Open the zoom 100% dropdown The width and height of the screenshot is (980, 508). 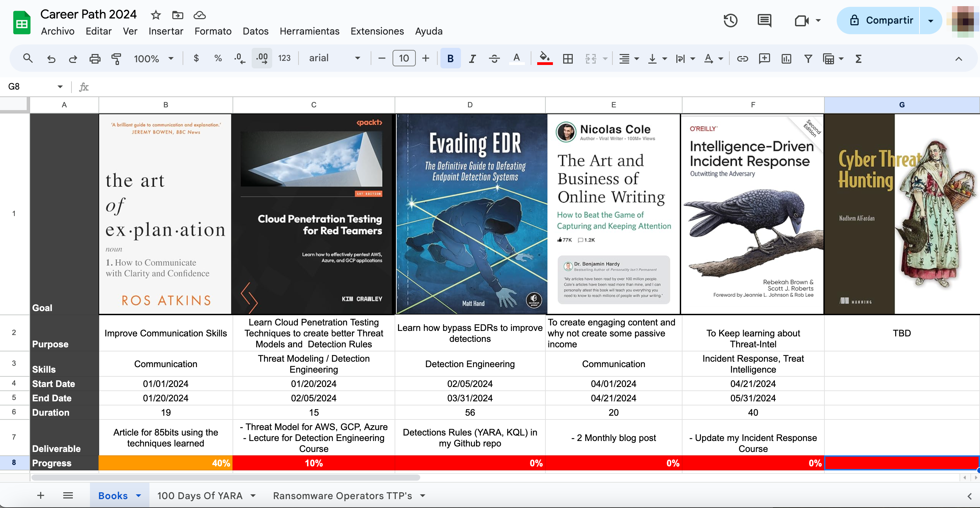click(153, 58)
